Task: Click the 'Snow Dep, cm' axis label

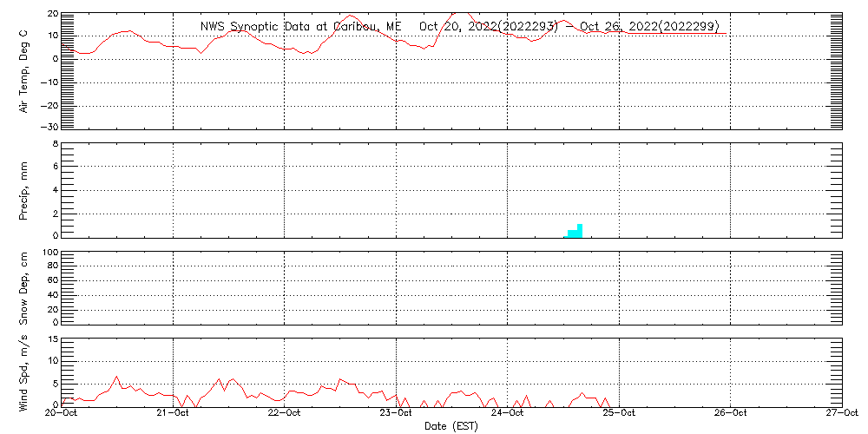Action: click(x=23, y=287)
